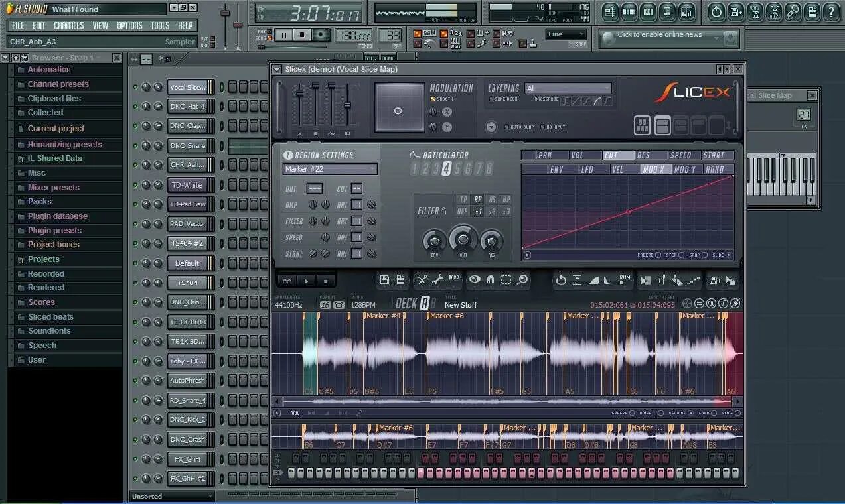Screen dimensions: 845x504
Task: Click Slicex normalize icon
Action: pyautogui.click(x=577, y=280)
